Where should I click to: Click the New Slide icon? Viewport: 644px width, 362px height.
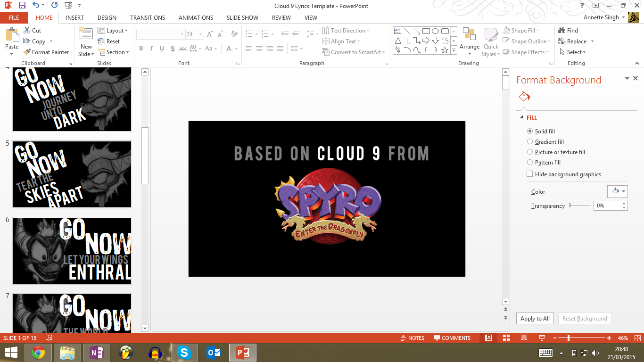tap(86, 34)
